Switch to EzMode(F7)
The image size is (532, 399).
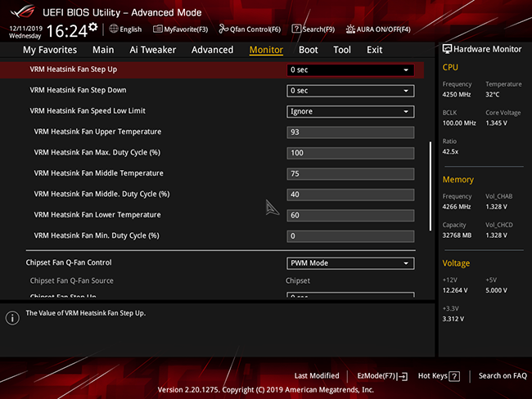click(382, 376)
